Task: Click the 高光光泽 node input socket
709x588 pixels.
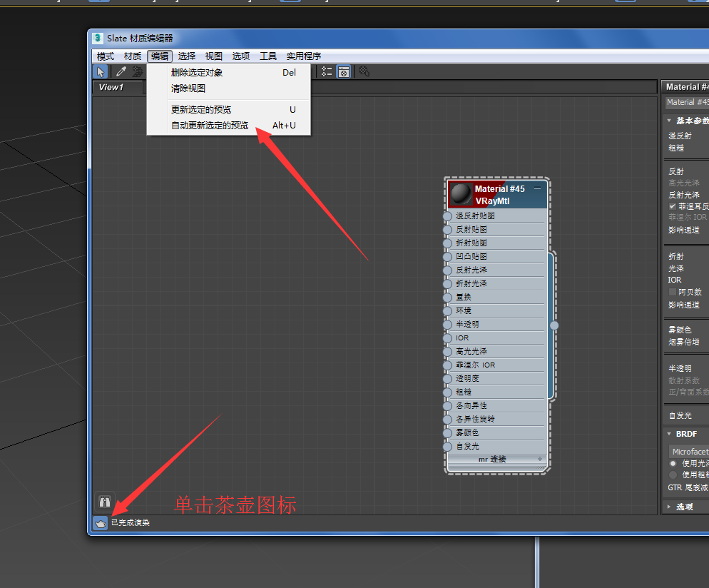Action: [447, 352]
